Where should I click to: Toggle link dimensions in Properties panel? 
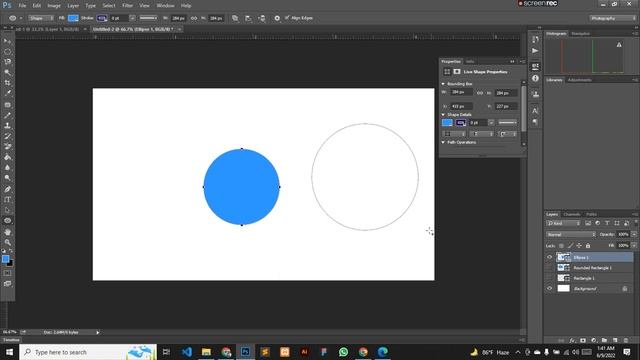click(480, 93)
